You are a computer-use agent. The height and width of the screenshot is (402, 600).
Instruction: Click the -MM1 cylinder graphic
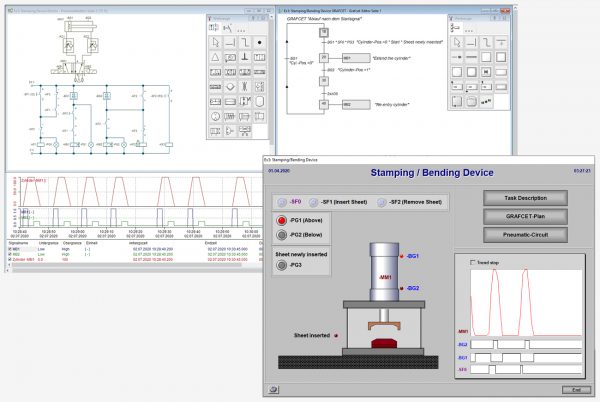click(x=385, y=272)
